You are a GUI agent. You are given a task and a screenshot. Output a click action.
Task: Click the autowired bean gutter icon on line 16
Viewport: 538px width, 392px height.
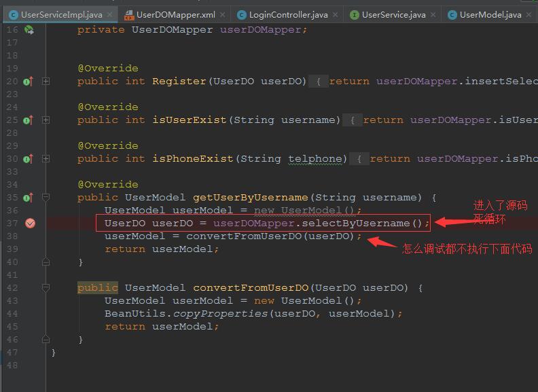tap(29, 30)
